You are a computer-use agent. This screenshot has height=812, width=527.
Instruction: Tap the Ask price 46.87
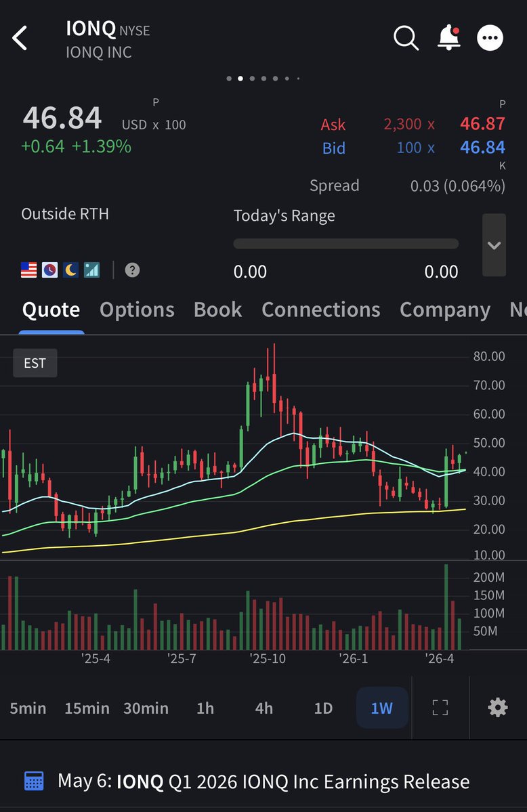pyautogui.click(x=482, y=124)
